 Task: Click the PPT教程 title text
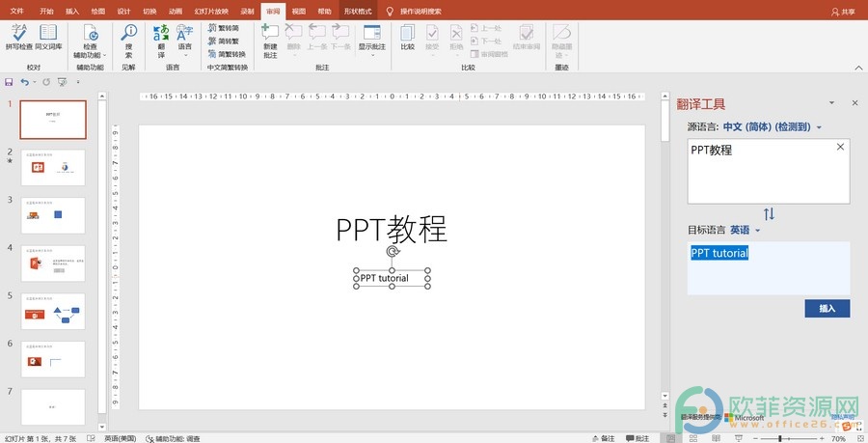point(392,229)
